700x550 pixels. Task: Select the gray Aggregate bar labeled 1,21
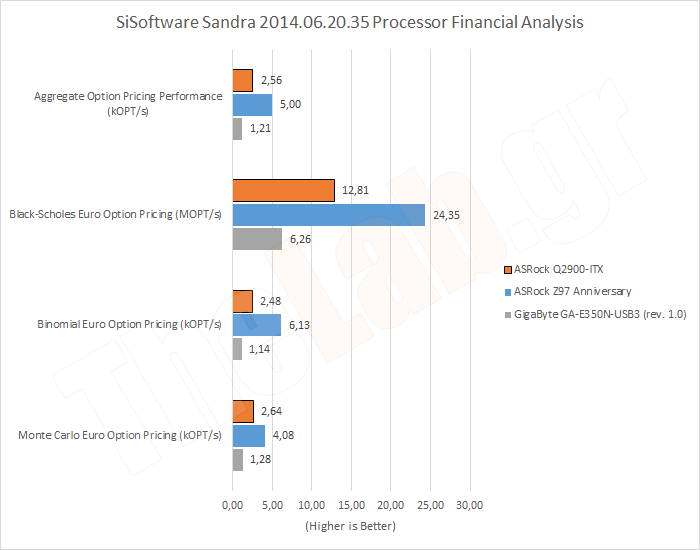(237, 129)
